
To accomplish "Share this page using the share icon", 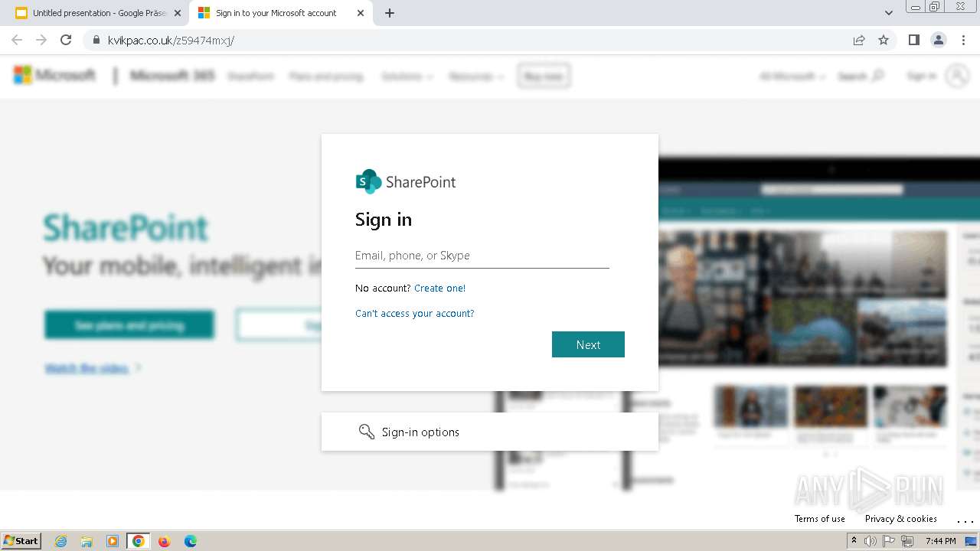I will tap(859, 40).
